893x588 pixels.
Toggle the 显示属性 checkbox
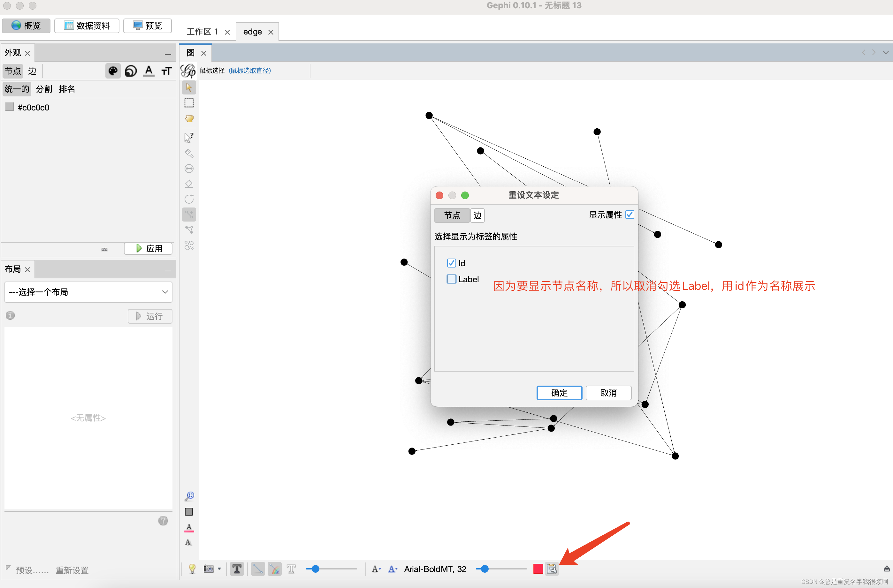point(630,215)
